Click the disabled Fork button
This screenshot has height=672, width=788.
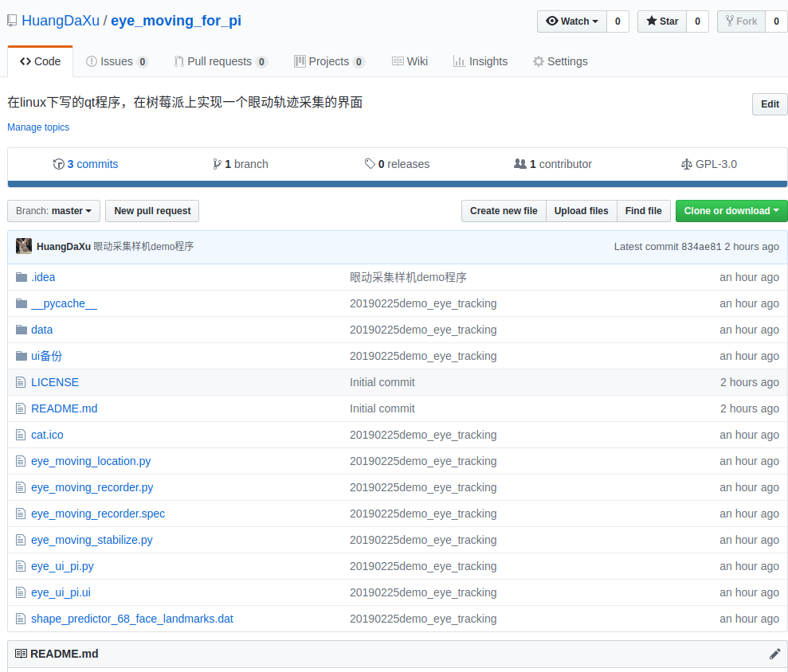pos(741,21)
